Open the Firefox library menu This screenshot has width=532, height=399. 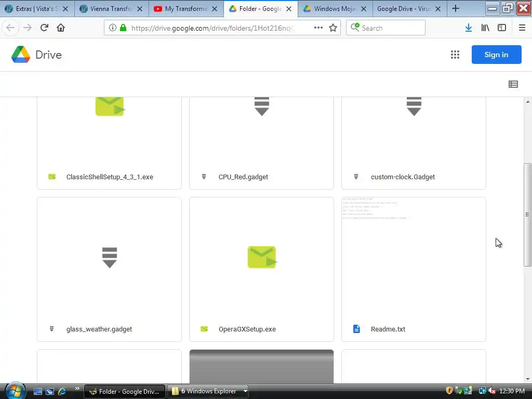click(485, 28)
